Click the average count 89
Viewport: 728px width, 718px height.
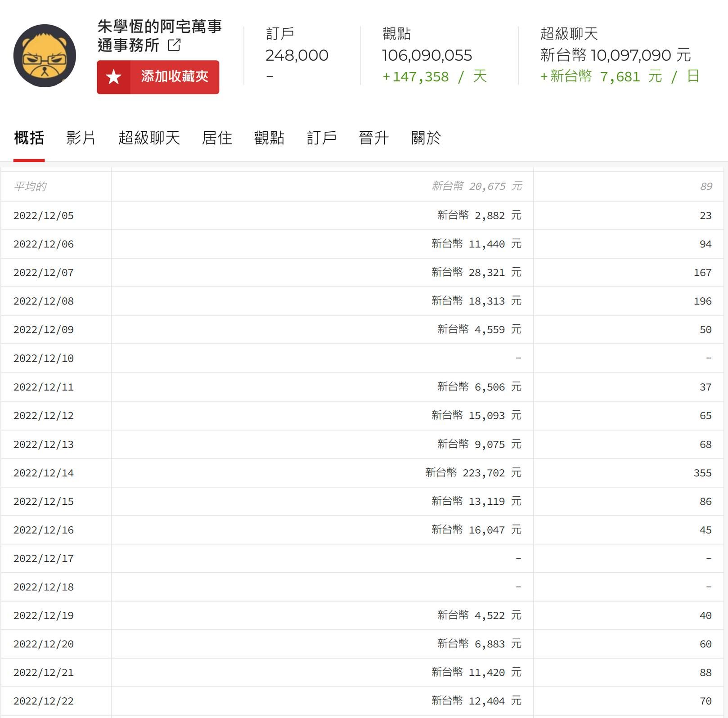[706, 186]
